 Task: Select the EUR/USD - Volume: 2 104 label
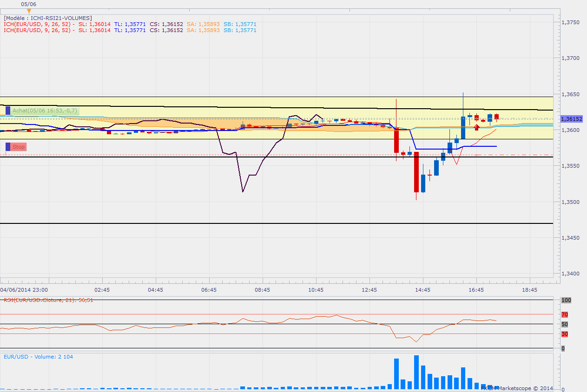(x=38, y=357)
